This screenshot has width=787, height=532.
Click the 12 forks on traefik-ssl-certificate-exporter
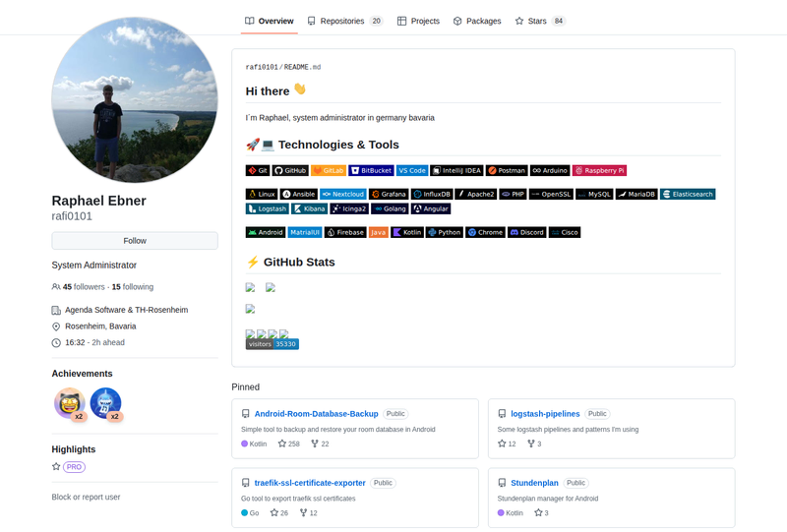click(309, 513)
